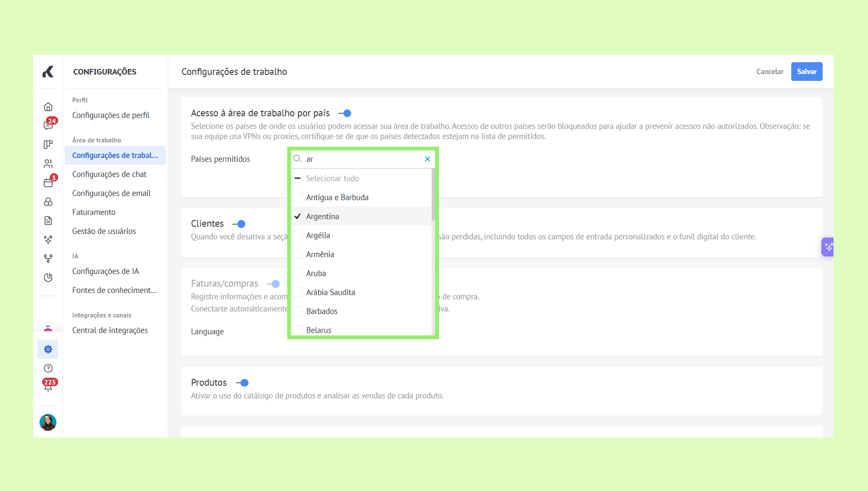Toggle the Faturas/compras switch
Viewport: 868px width, 491px height.
pos(273,284)
